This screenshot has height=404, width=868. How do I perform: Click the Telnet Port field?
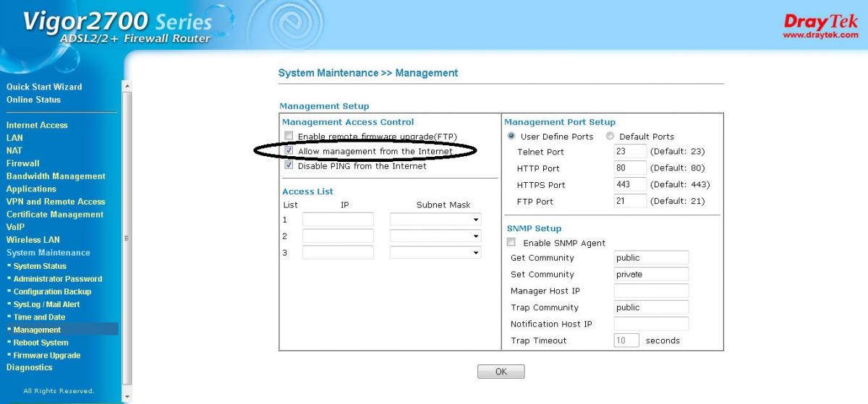[x=630, y=151]
